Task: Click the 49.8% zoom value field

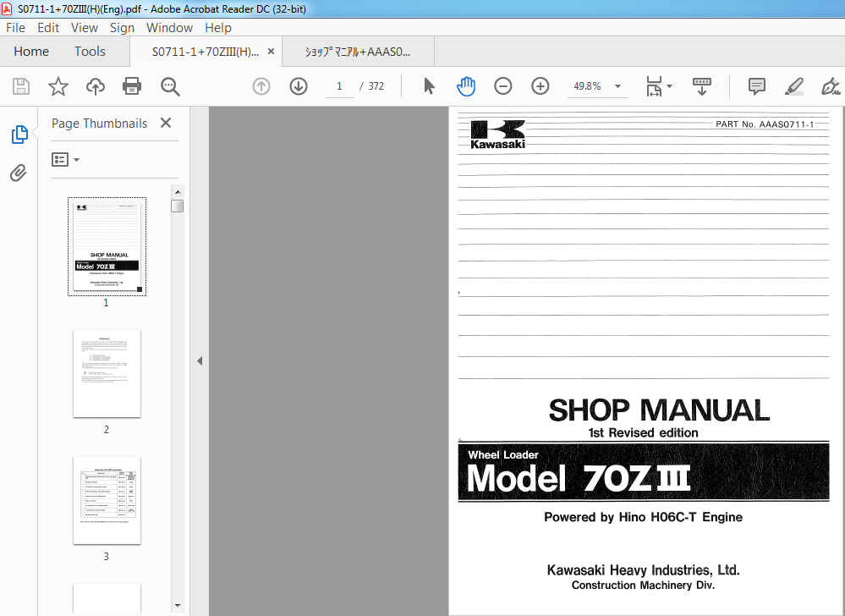Action: 587,86
